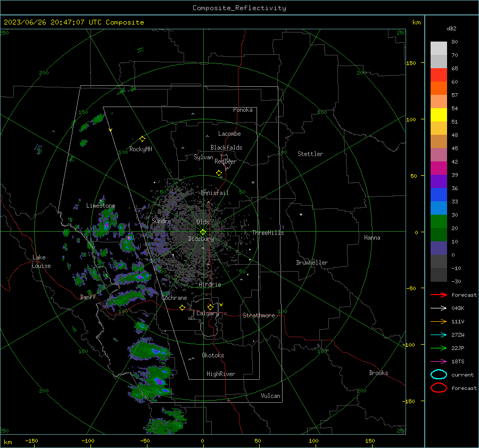The image size is (479, 448).
Task: Pick the light blue 30–33 dBZ swatch
Action: tap(439, 208)
